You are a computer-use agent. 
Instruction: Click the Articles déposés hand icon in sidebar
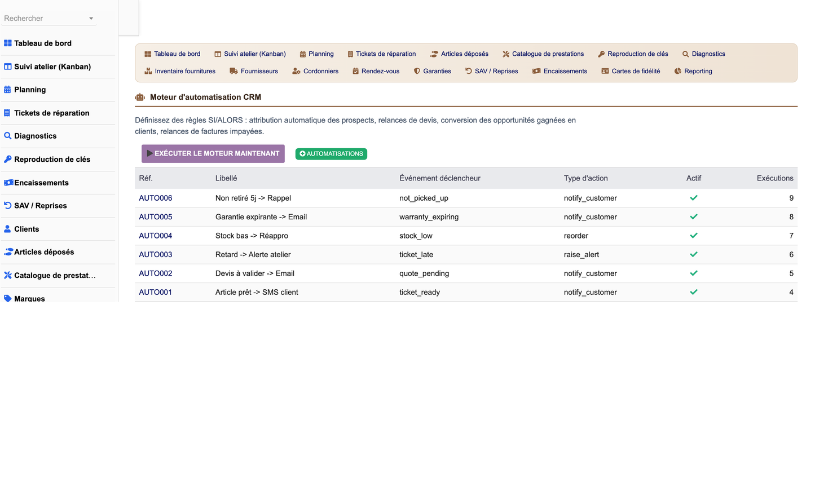tap(8, 252)
